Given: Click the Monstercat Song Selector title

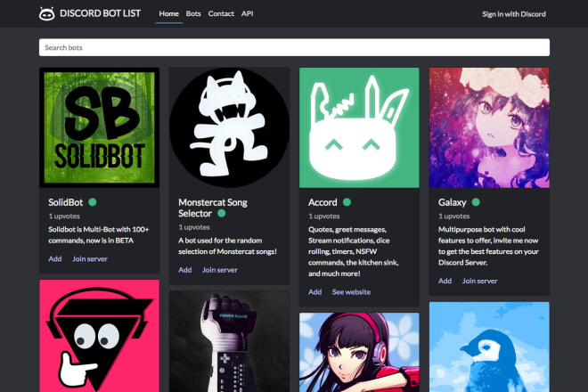Looking at the screenshot, I should click(213, 208).
